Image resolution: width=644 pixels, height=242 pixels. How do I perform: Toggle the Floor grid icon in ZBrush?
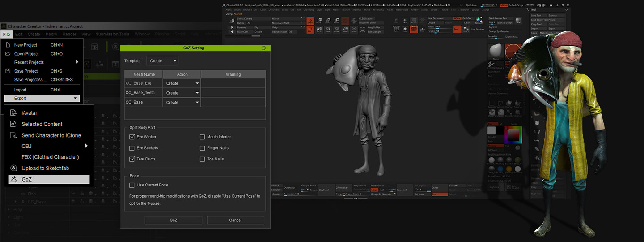(423, 29)
